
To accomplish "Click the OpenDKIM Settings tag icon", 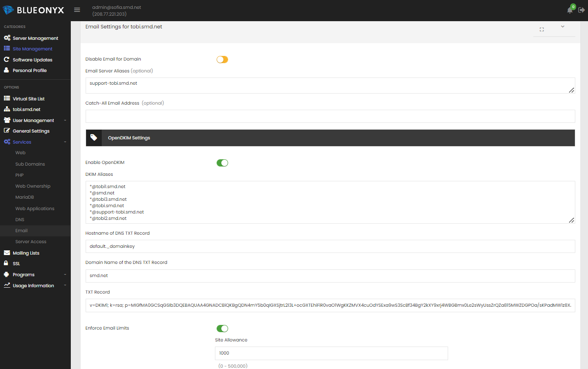I will coord(94,138).
